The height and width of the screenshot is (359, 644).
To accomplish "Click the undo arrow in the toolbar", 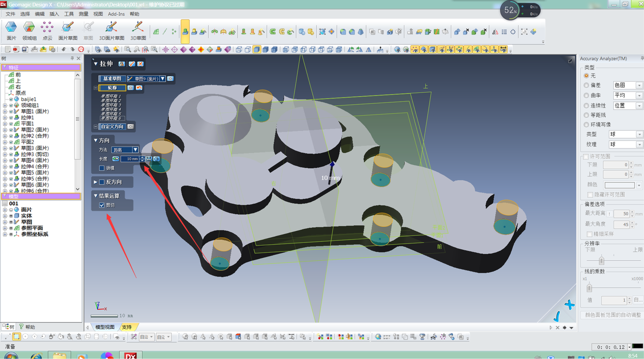I will pyautogui.click(x=63, y=49).
